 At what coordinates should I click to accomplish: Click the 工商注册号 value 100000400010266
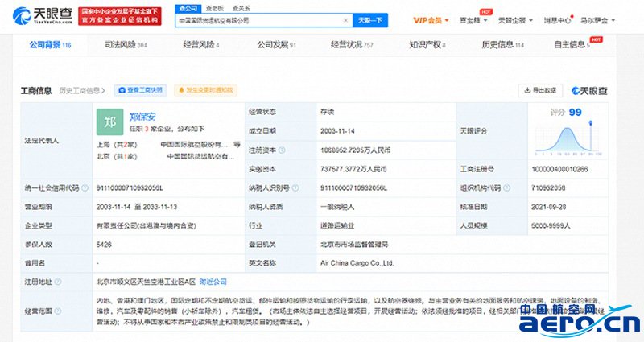point(559,169)
